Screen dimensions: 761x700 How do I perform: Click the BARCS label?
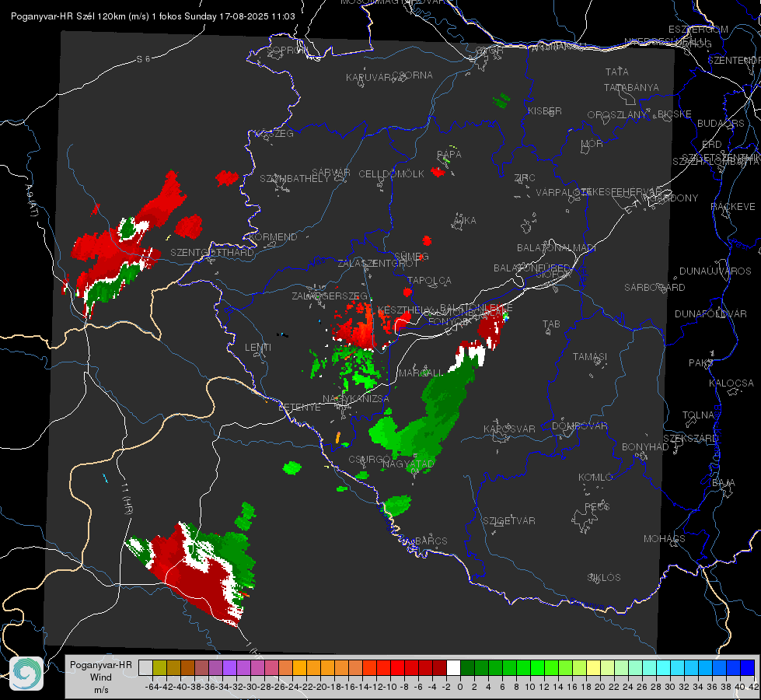pos(431,541)
